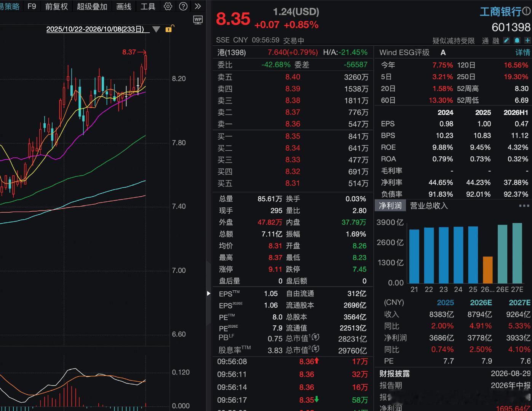Open the 工具 tools menu

click(148, 6)
